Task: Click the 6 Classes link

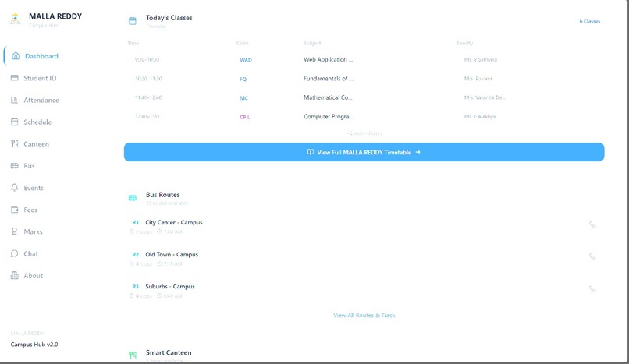Action: (x=590, y=21)
